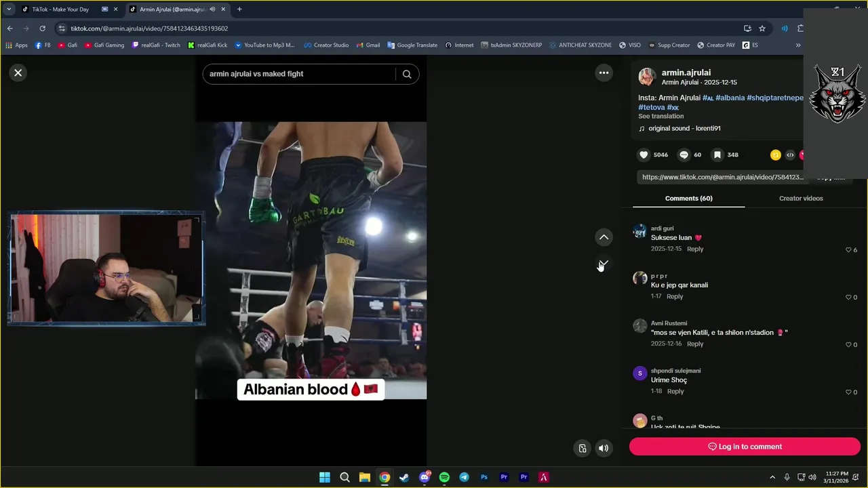Open shpendi sulejmani's avatar
Image resolution: width=868 pixels, height=488 pixels.
click(x=639, y=373)
